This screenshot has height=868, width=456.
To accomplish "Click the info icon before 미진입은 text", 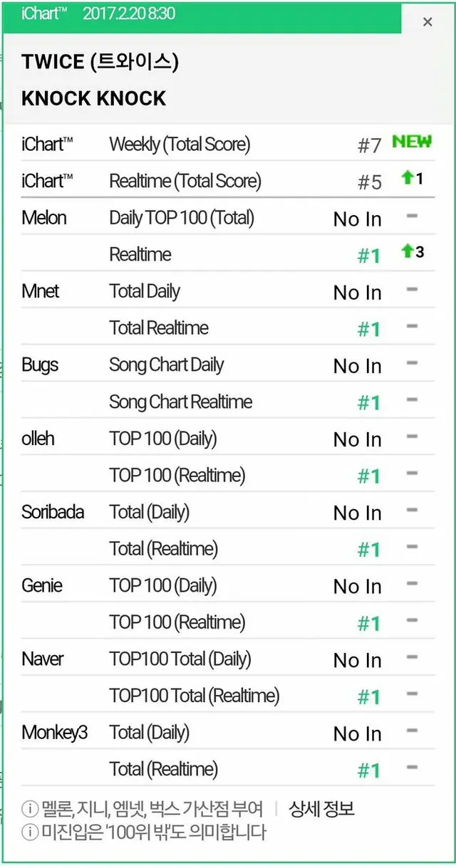I will coord(29,831).
